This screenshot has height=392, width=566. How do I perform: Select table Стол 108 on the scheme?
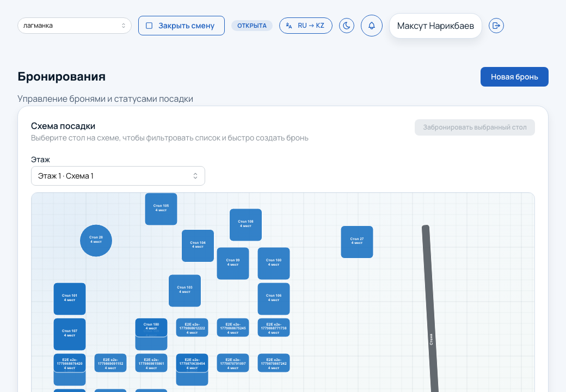pyautogui.click(x=246, y=225)
